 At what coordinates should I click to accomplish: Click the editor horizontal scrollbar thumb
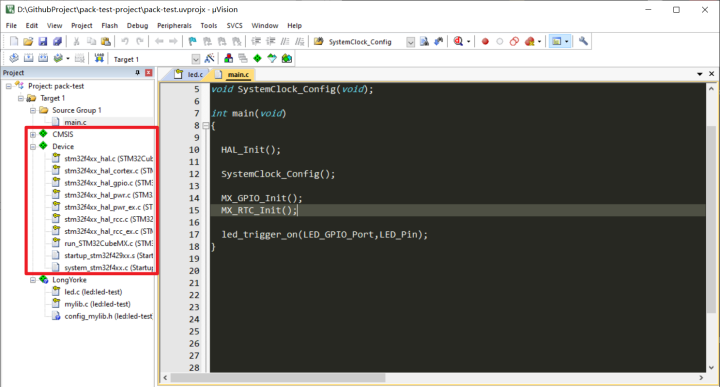click(278, 378)
